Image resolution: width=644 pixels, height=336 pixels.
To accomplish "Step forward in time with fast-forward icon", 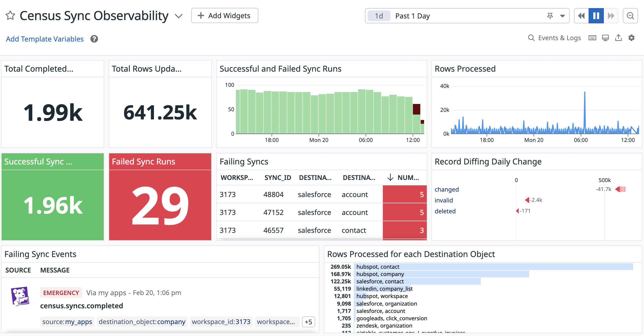I will 611,16.
